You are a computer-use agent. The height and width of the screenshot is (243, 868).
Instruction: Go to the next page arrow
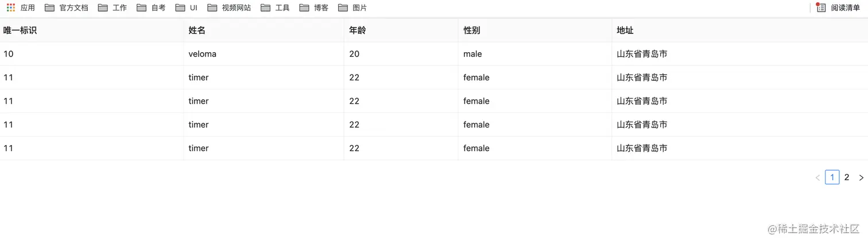point(861,178)
